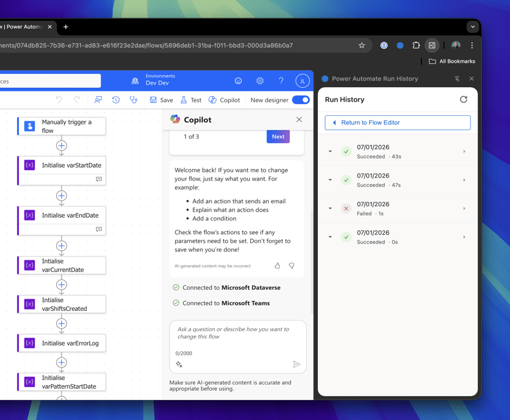Close the Copilot pane
Viewport: 510px width, 420px height.
click(299, 119)
